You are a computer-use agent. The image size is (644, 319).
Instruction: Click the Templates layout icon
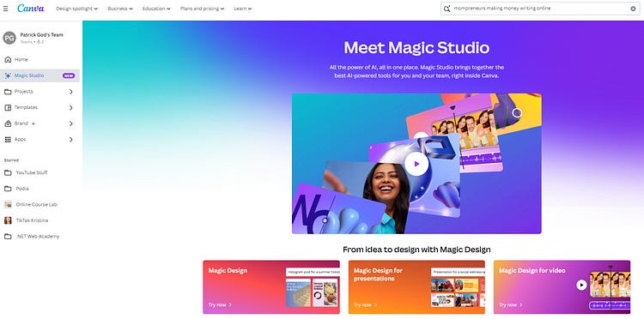(8, 108)
